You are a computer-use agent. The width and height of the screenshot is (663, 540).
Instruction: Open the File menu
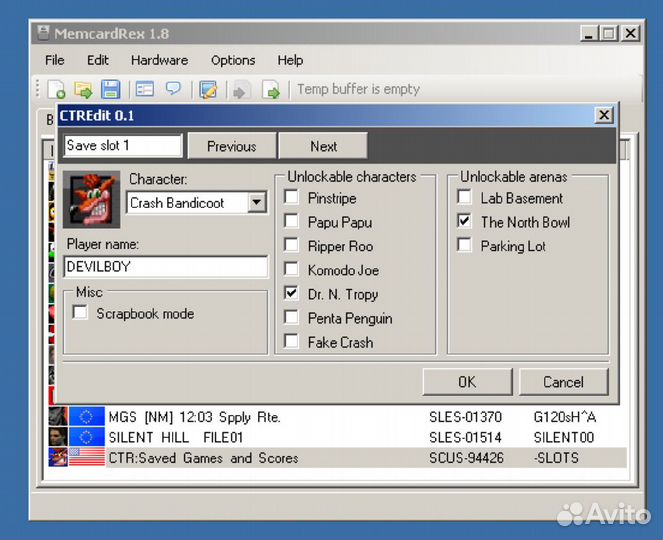[x=55, y=60]
